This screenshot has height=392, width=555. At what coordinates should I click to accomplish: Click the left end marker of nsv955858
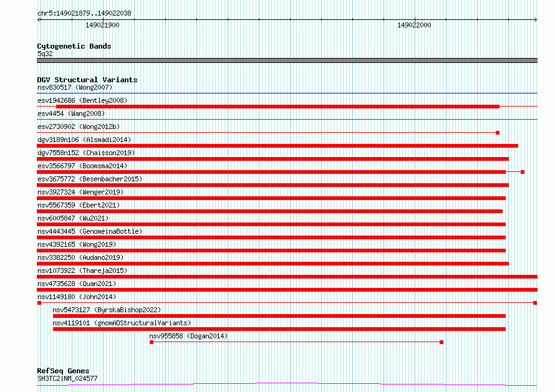(152, 342)
